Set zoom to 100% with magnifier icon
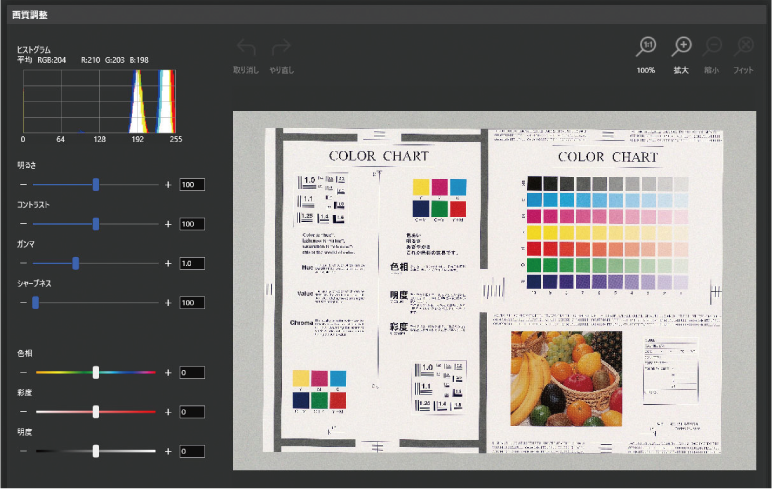The width and height of the screenshot is (772, 489). (647, 47)
